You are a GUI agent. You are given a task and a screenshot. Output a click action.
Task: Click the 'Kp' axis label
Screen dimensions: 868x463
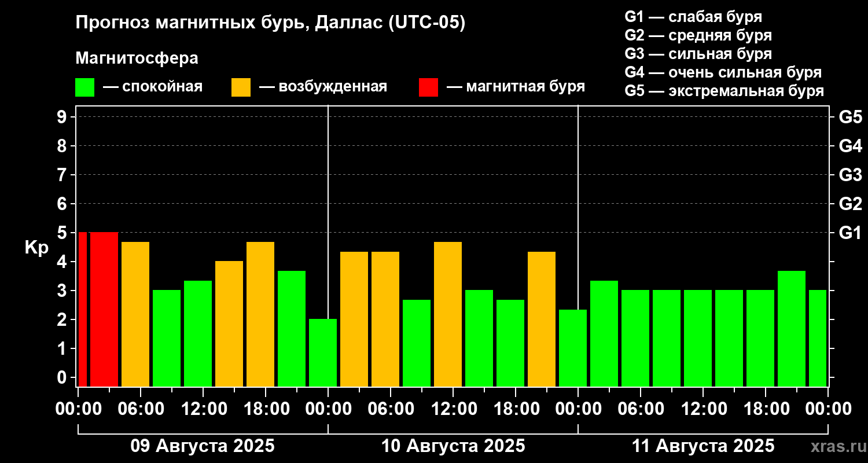point(36,247)
